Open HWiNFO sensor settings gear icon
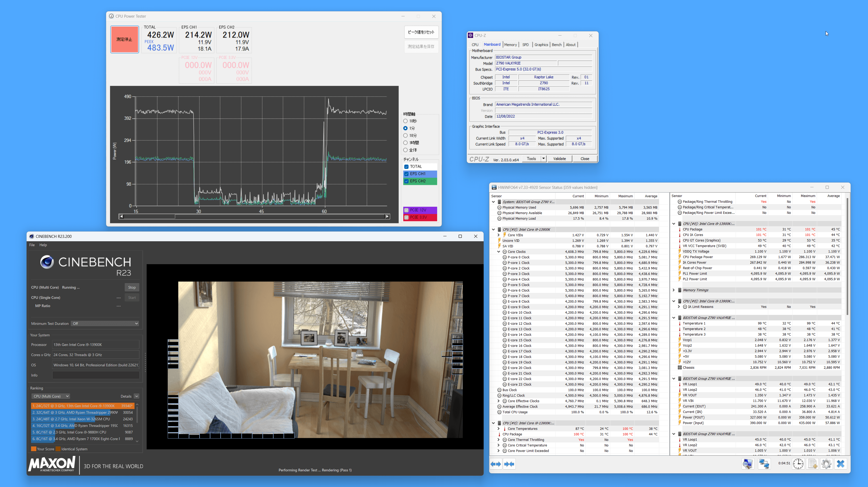 tap(826, 464)
